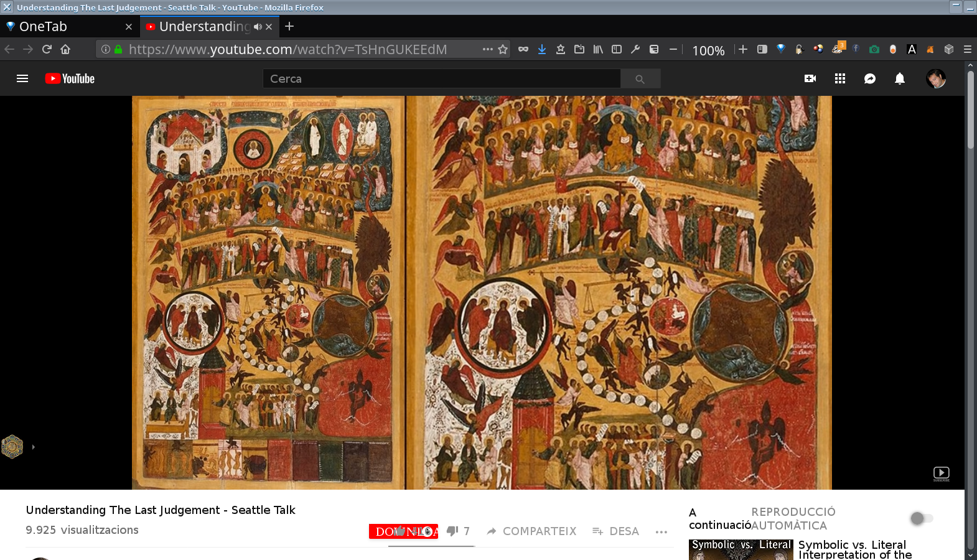Go forward one page
This screenshot has height=560, width=977.
tap(28, 49)
